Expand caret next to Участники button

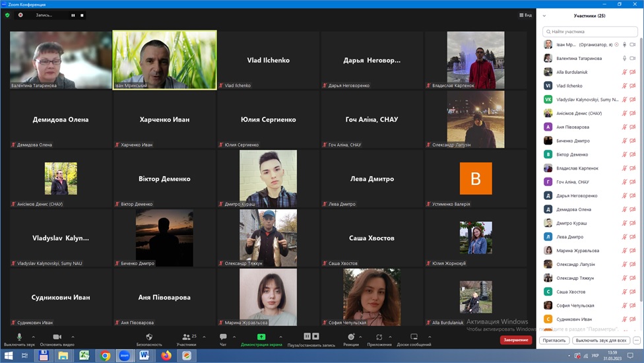[x=204, y=337]
